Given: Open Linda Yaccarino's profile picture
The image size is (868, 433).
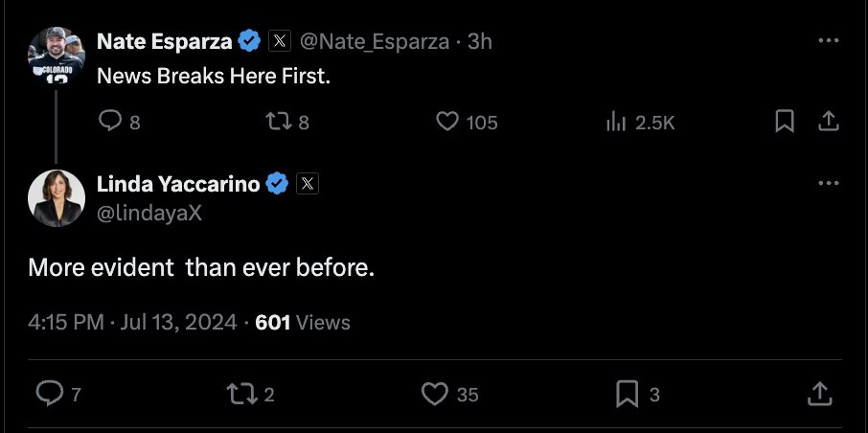Looking at the screenshot, I should coord(56,198).
